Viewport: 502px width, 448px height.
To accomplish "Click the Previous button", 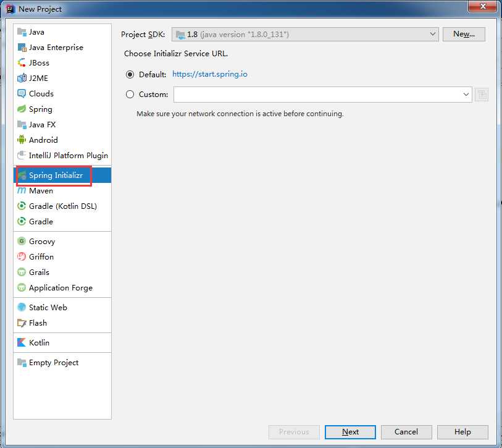I will pos(294,432).
